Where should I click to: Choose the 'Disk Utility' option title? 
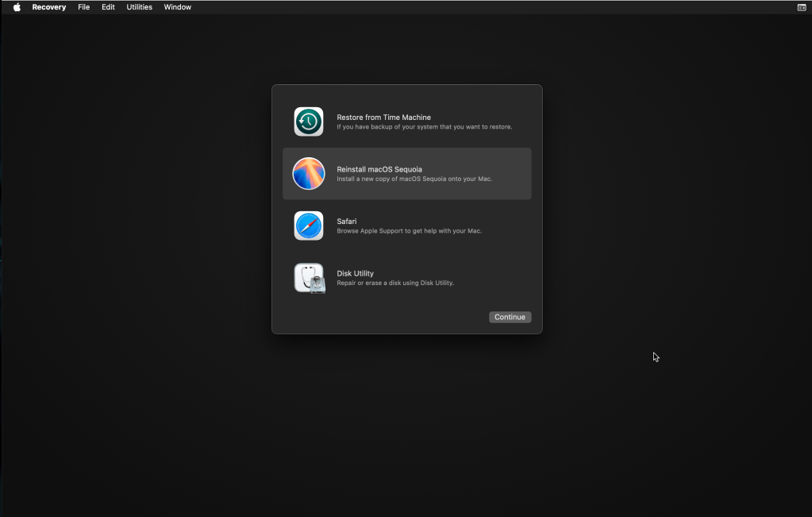pos(355,273)
